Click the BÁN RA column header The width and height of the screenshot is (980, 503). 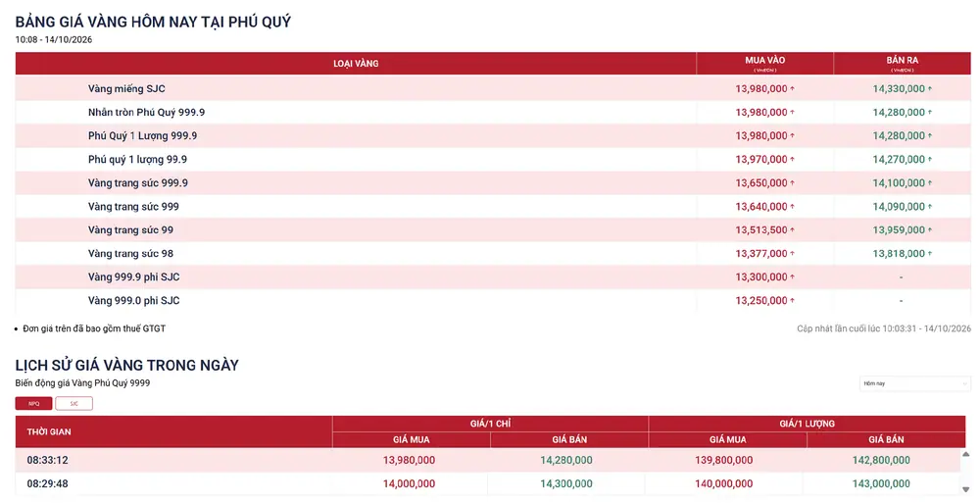[902, 63]
